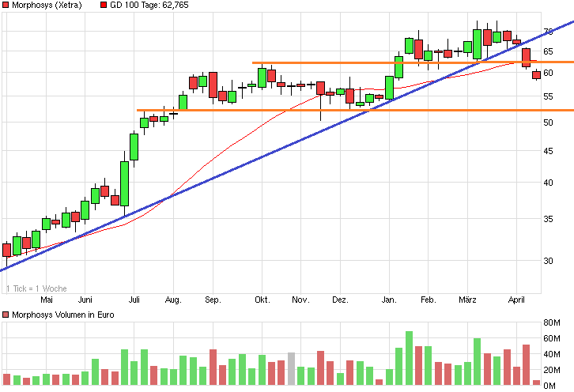This screenshot has height=392, width=574.
Task: Click the 'Sep.' month label
Action: 213,300
